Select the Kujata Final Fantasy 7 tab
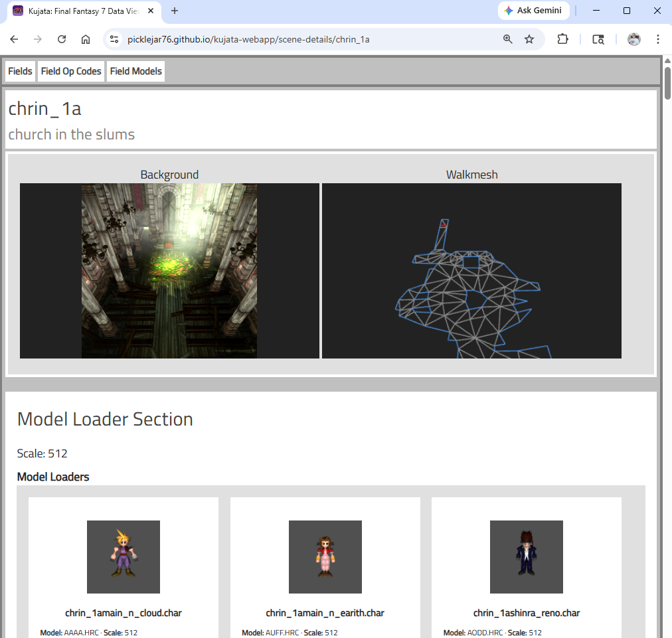Viewport: 672px width, 638px height. pos(84,11)
